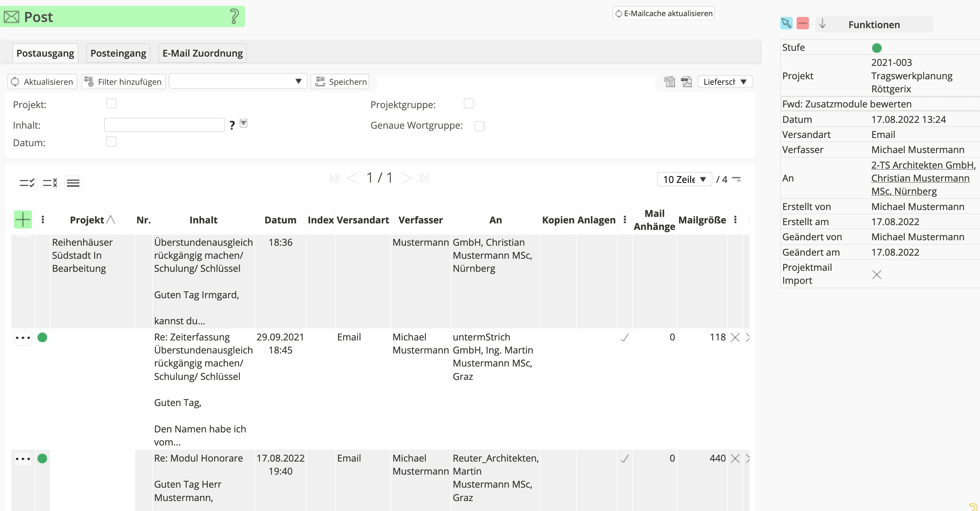Check the Datum filter checkbox
The height and width of the screenshot is (511, 980).
(x=111, y=141)
